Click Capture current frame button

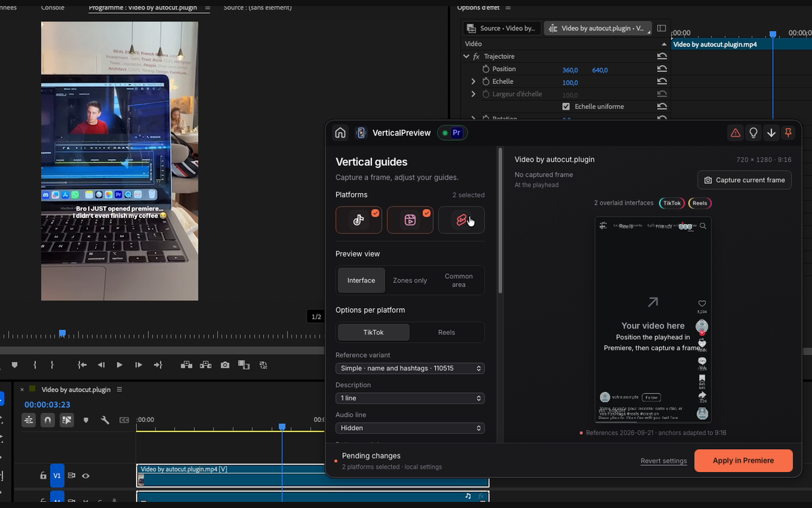[744, 180]
